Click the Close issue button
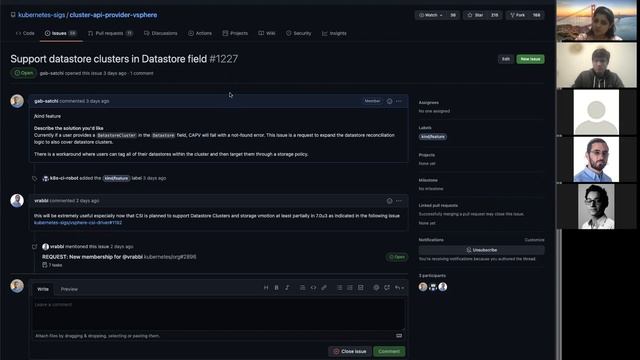The width and height of the screenshot is (640, 360). [349, 351]
